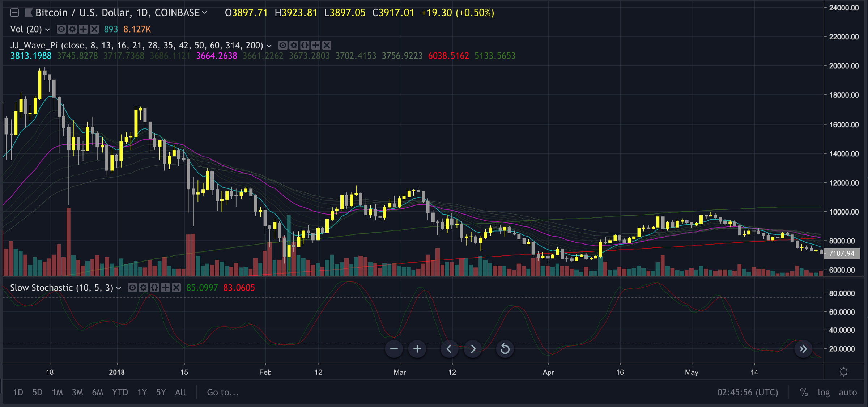Enable the log scale toggle
The height and width of the screenshot is (407, 868).
pos(824,393)
